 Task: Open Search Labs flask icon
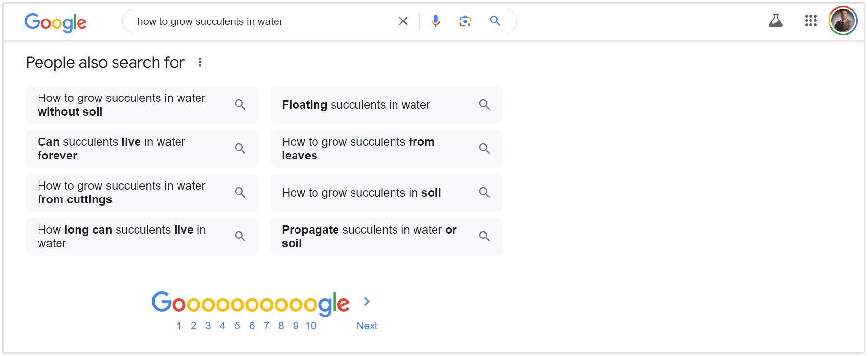pos(776,20)
